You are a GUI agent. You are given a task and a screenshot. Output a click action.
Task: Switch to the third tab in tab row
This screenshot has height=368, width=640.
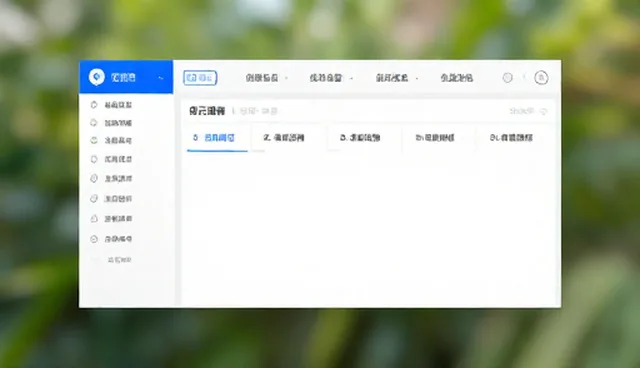click(360, 138)
